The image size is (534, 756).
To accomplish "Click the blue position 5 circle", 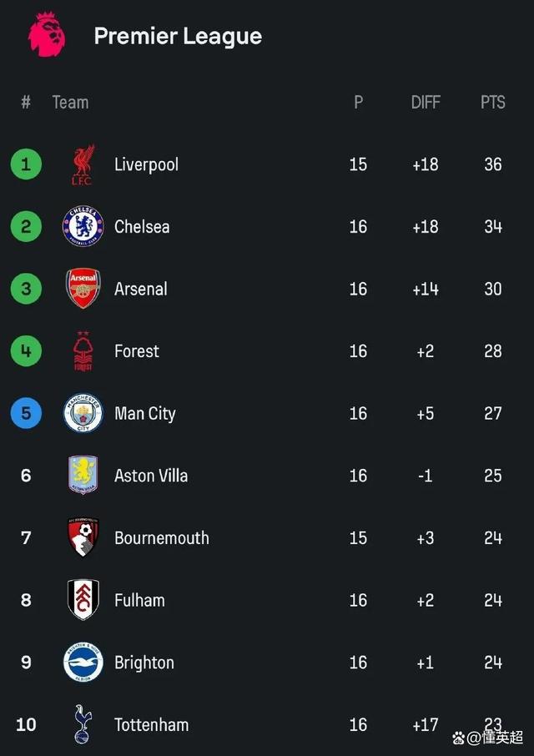I will 26,413.
